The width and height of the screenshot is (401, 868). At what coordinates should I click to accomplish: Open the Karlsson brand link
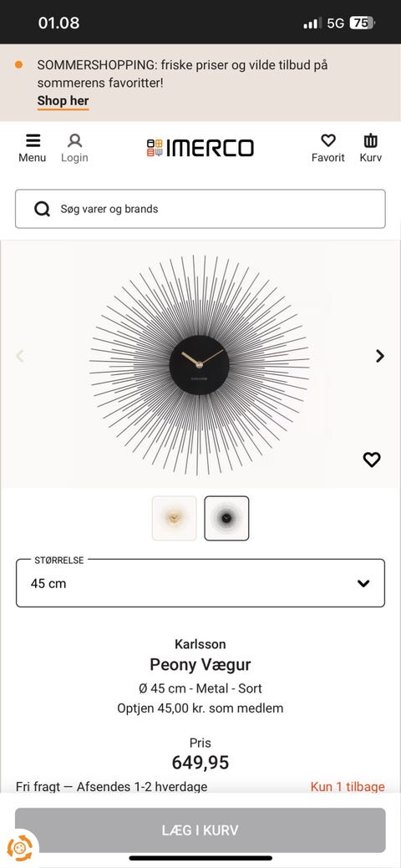(200, 644)
